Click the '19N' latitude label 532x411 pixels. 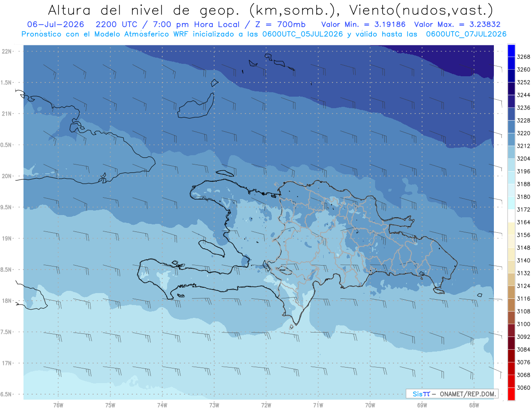click(7, 239)
